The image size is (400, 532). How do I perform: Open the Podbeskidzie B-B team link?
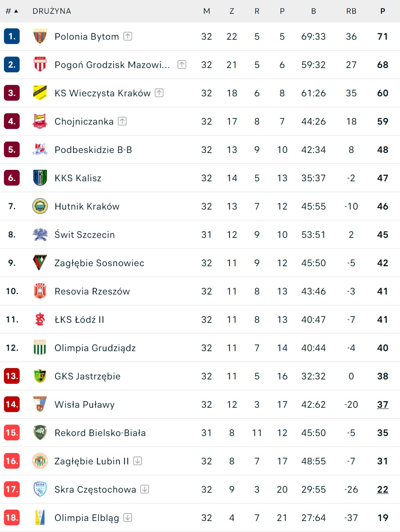pos(93,150)
